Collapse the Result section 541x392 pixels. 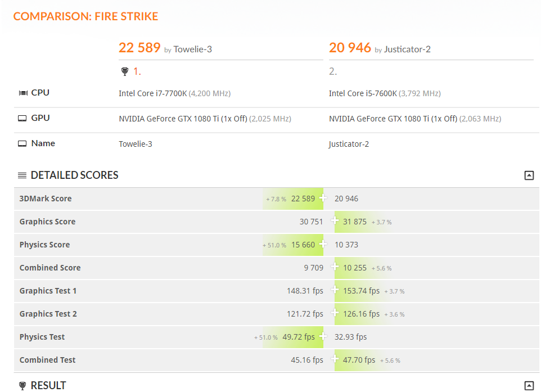click(529, 386)
